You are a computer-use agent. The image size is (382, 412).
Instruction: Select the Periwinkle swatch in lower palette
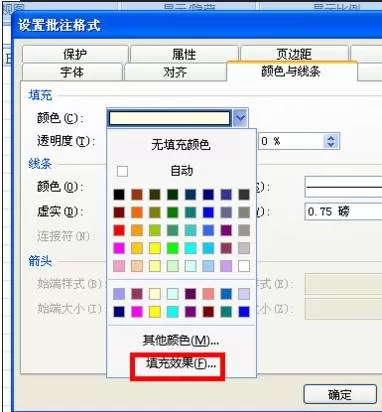click(119, 294)
